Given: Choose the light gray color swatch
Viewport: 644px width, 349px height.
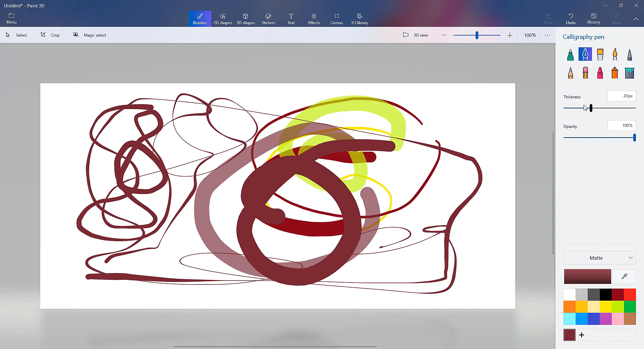Looking at the screenshot, I should coord(582,295).
